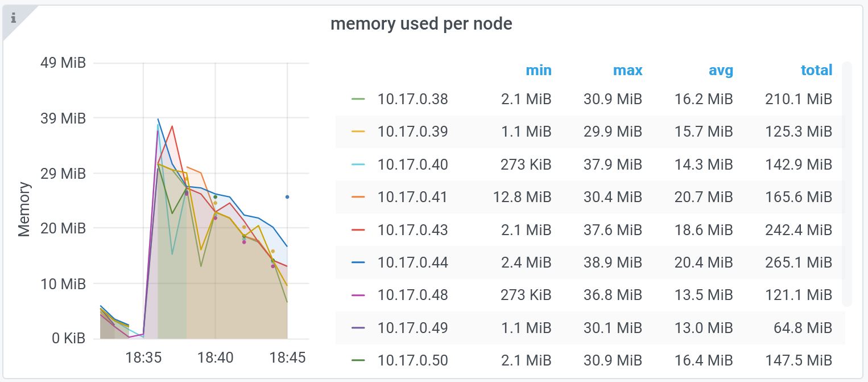This screenshot has width=868, height=382.
Task: Click the orange color swatch for 10.17.0.41
Action: 358,198
